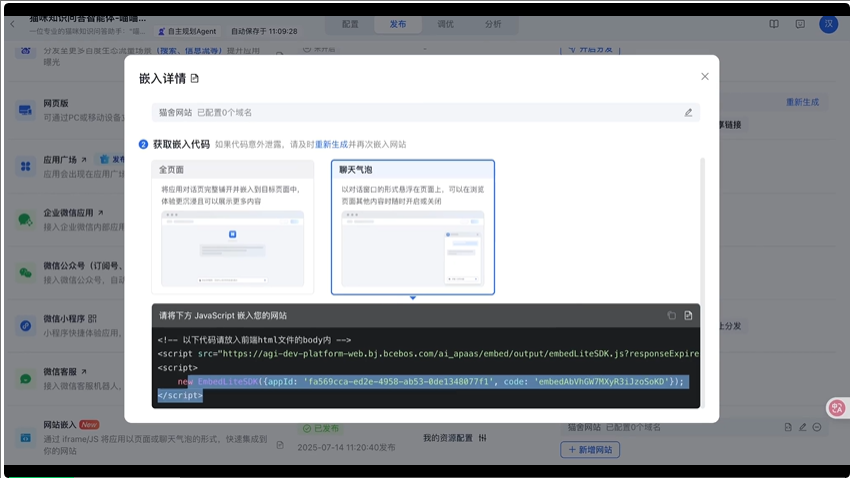
Task: Switch to the 配置 tab
Action: coord(350,24)
